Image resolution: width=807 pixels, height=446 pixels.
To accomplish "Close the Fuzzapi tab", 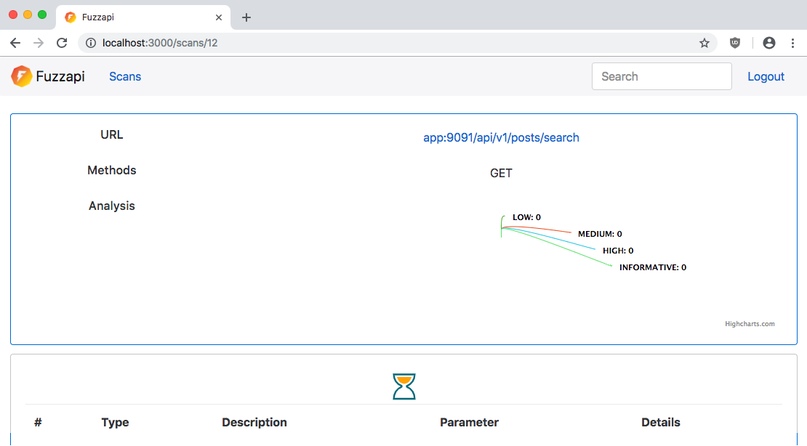I will pyautogui.click(x=219, y=17).
